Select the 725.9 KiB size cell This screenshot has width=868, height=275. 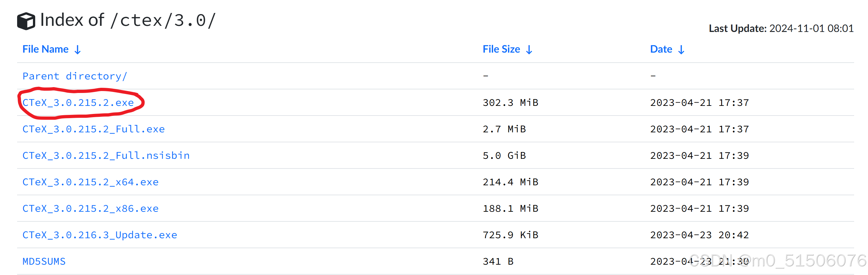pyautogui.click(x=511, y=235)
